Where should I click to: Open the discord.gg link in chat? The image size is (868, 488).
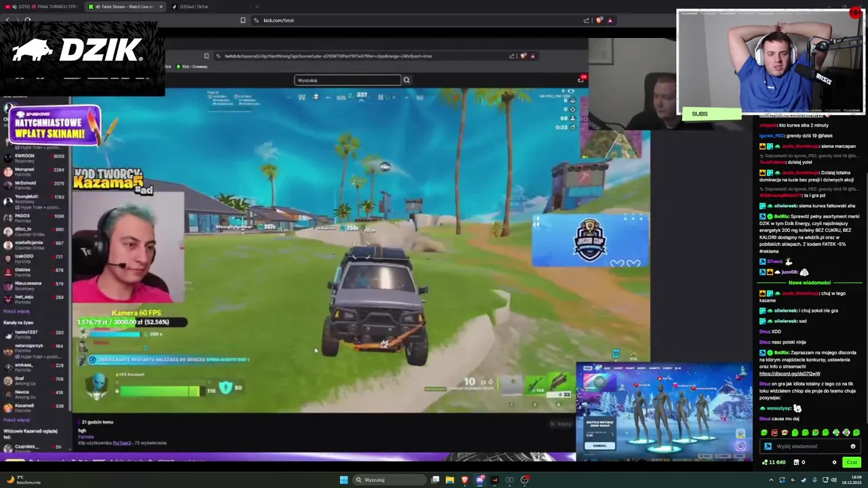coord(789,373)
